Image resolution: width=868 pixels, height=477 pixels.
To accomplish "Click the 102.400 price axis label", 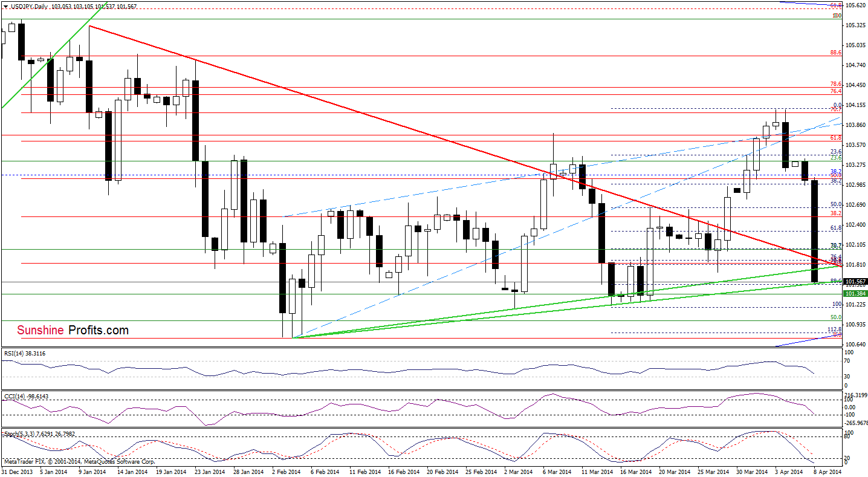I will tap(856, 225).
